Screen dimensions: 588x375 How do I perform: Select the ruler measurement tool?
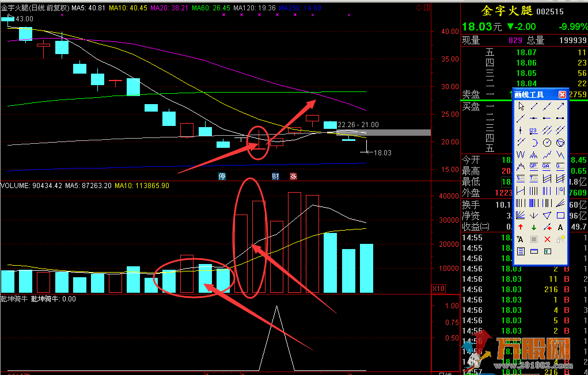pyautogui.click(x=534, y=251)
